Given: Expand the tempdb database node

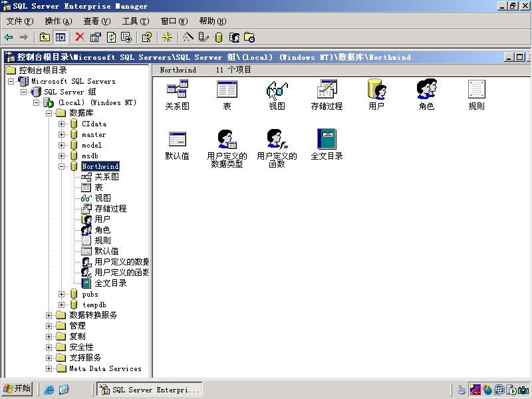Looking at the screenshot, I should [x=61, y=305].
